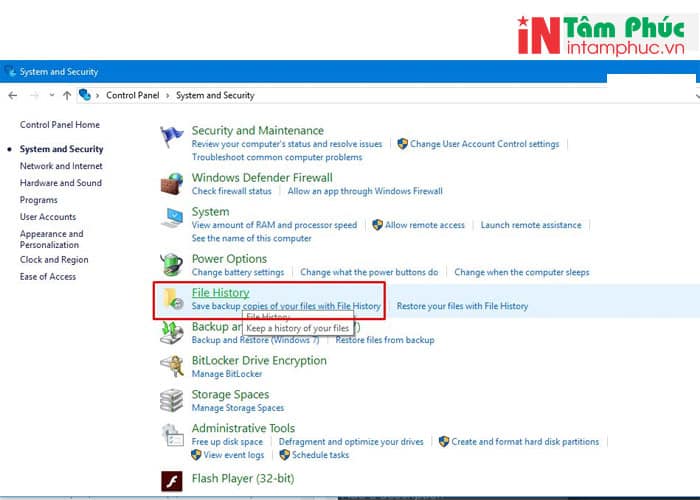Open Restore your files with File History
Viewport: 700px width, 500px height.
tap(462, 306)
